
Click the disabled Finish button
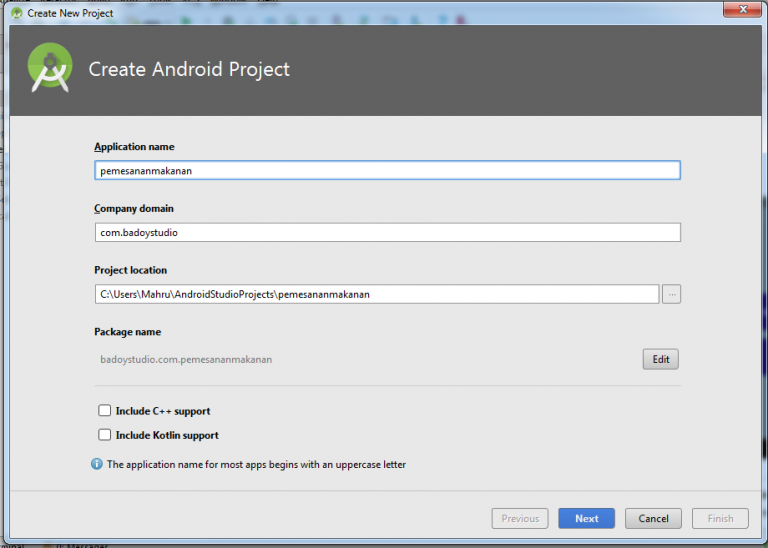pos(720,518)
